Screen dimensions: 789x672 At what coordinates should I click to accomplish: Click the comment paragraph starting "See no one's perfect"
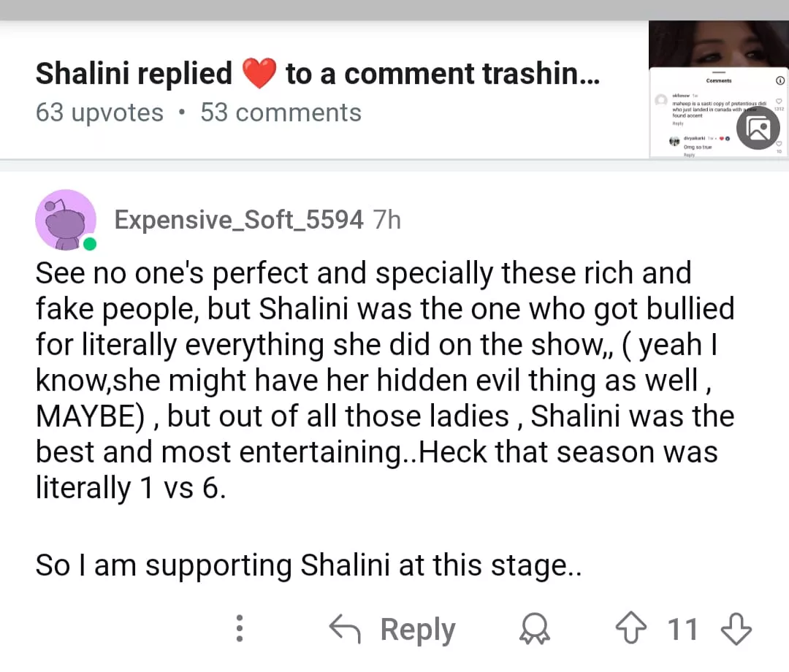384,380
